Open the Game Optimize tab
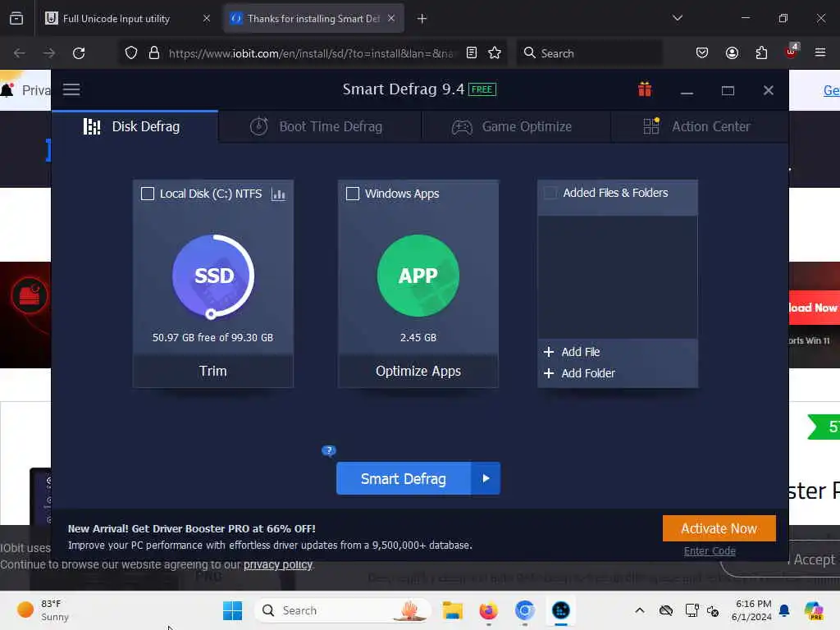 point(516,126)
